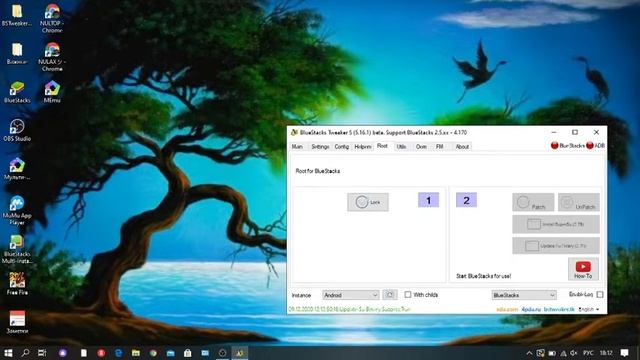Open the notification center icon

point(624,353)
